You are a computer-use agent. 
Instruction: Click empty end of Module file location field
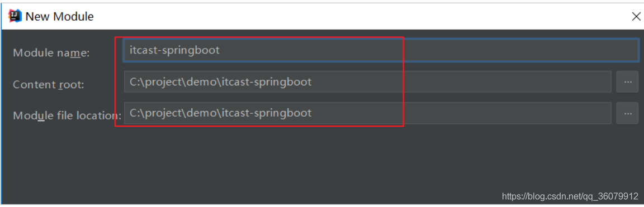[505, 113]
